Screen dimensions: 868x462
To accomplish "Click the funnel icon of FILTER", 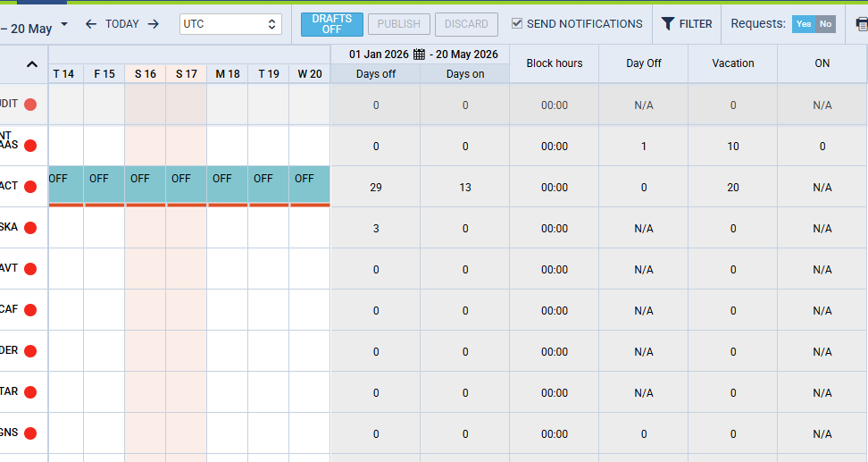I will [668, 24].
